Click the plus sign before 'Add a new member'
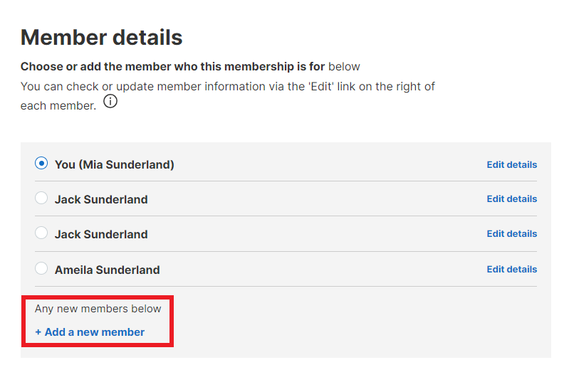This screenshot has height=392, width=569. coord(38,332)
